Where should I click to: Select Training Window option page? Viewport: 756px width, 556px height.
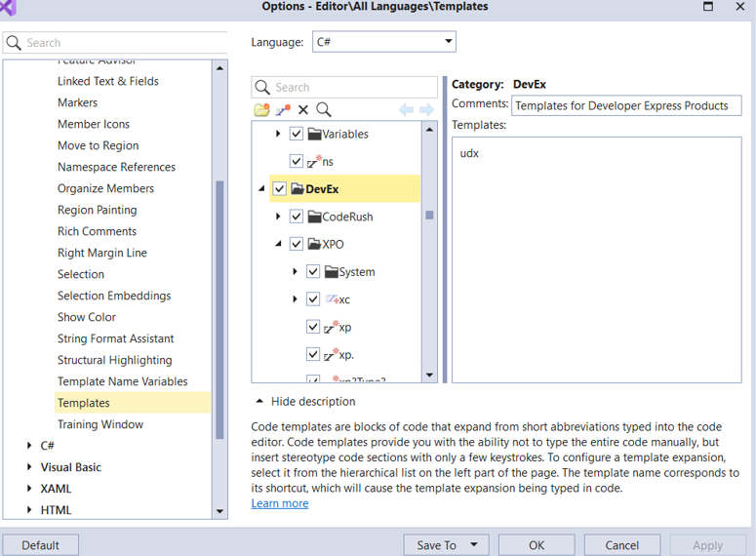click(100, 424)
